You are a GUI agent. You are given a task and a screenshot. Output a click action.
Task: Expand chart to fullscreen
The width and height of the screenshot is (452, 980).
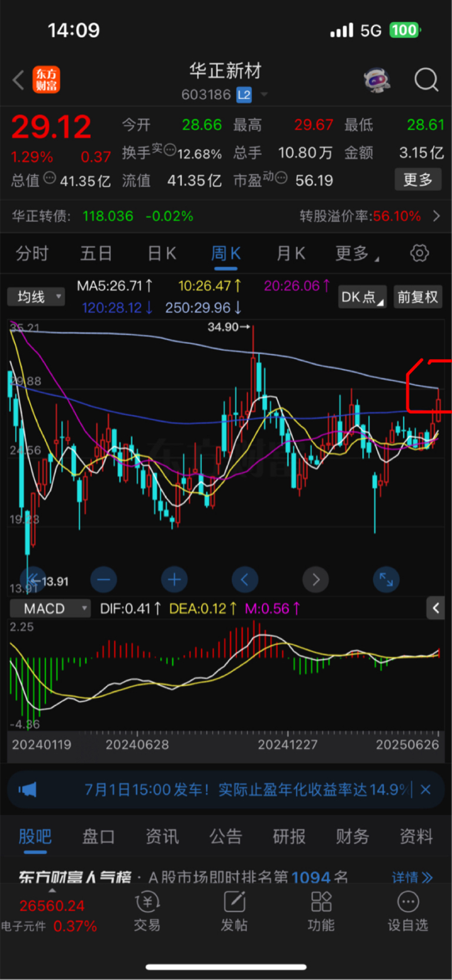point(386,580)
